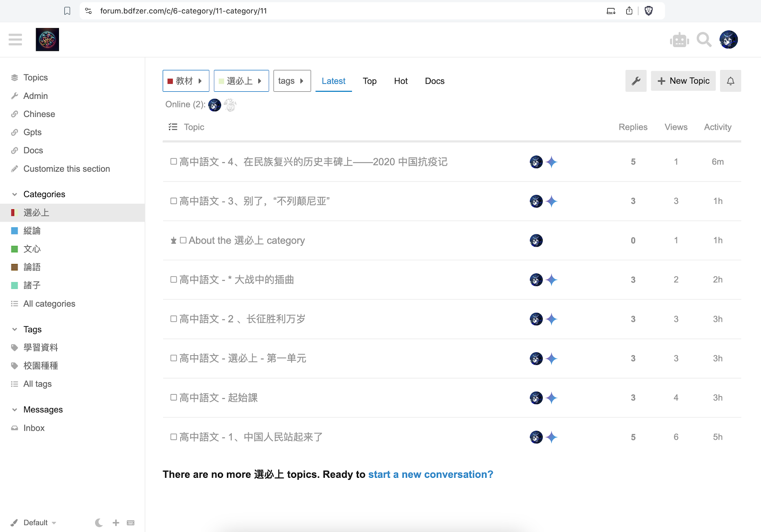The image size is (761, 532).
Task: Toggle dark mode moon icon
Action: coord(99,522)
